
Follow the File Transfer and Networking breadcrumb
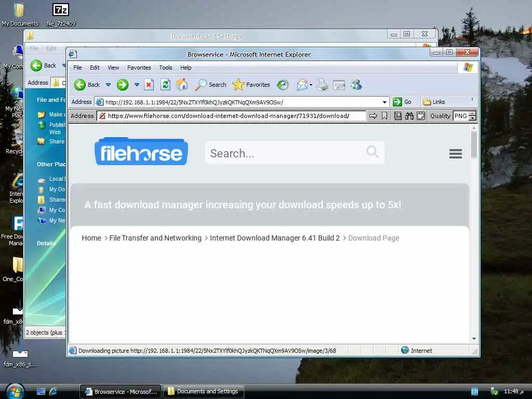click(155, 238)
